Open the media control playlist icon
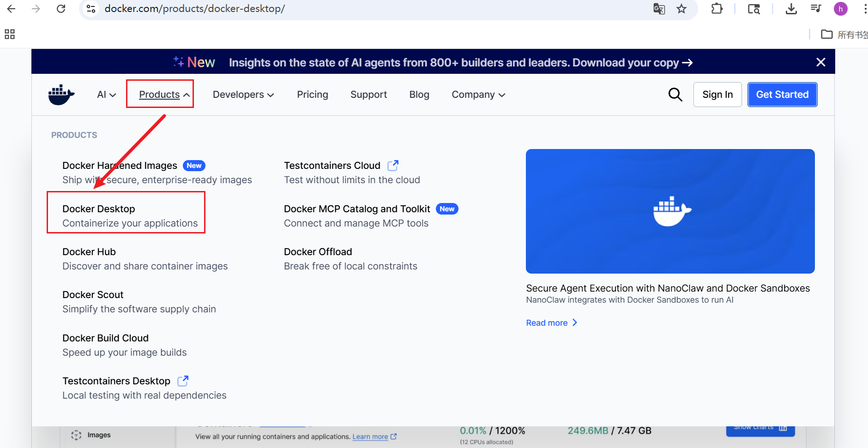This screenshot has height=448, width=868. click(816, 9)
